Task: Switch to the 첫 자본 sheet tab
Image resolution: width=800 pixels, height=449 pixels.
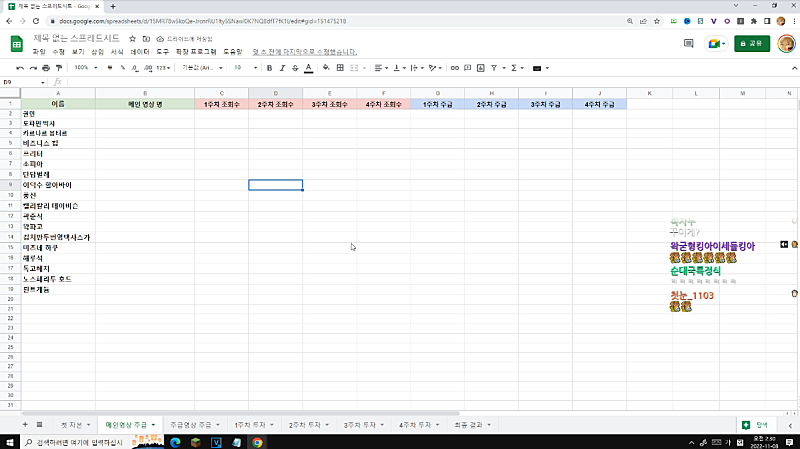Action: pyautogui.click(x=75, y=425)
